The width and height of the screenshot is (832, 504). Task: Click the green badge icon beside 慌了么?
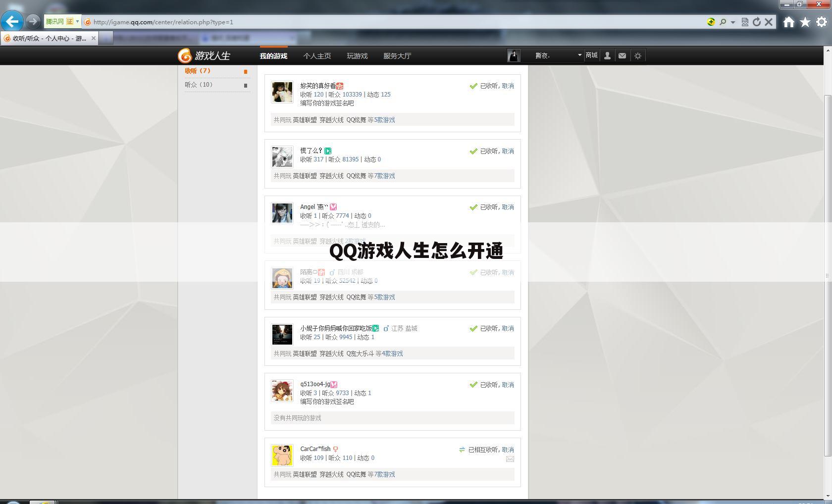(328, 151)
